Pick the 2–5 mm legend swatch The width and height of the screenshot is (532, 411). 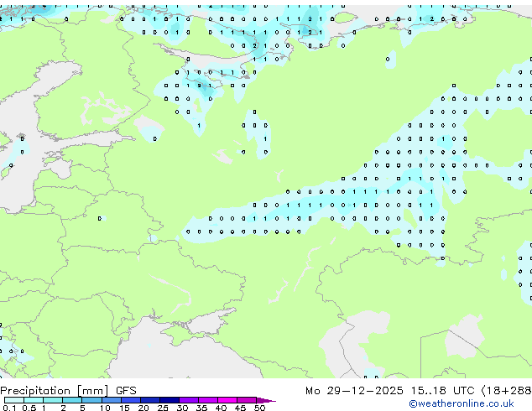tap(72, 400)
